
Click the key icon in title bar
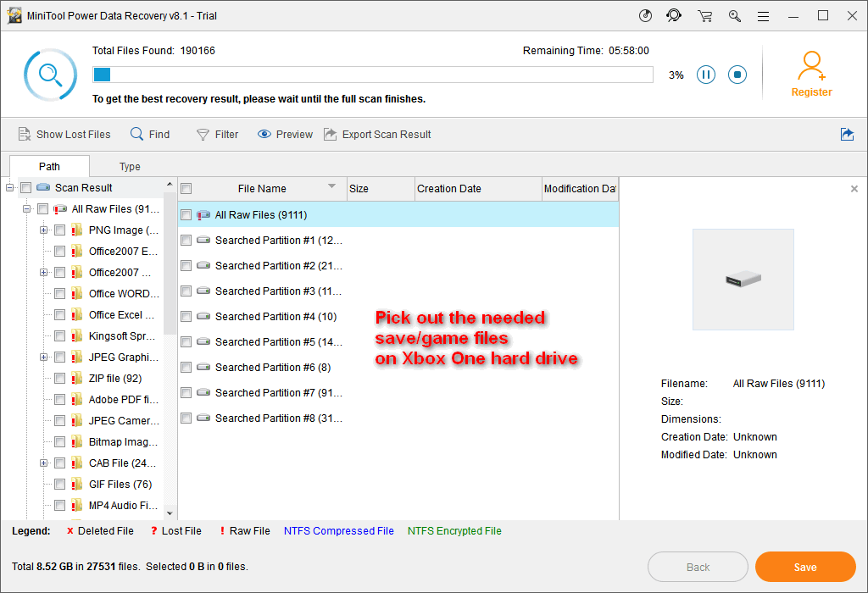pyautogui.click(x=734, y=16)
